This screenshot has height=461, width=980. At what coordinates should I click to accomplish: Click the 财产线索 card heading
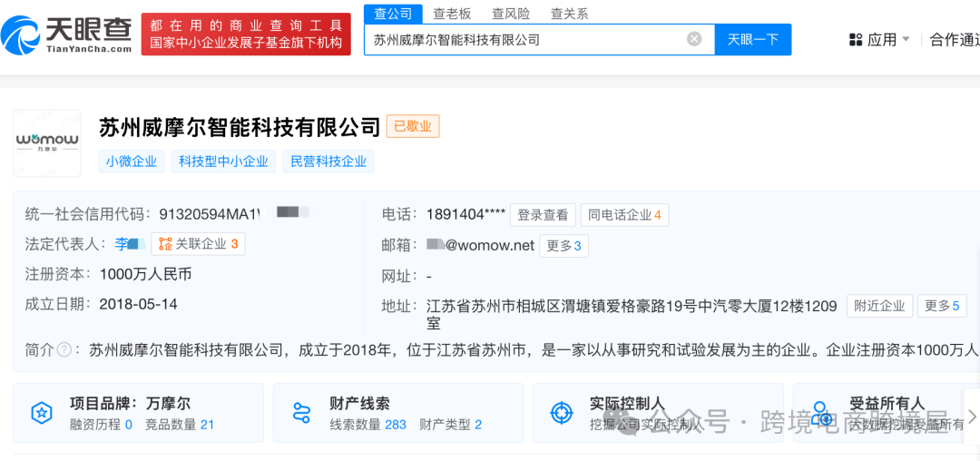tap(360, 404)
